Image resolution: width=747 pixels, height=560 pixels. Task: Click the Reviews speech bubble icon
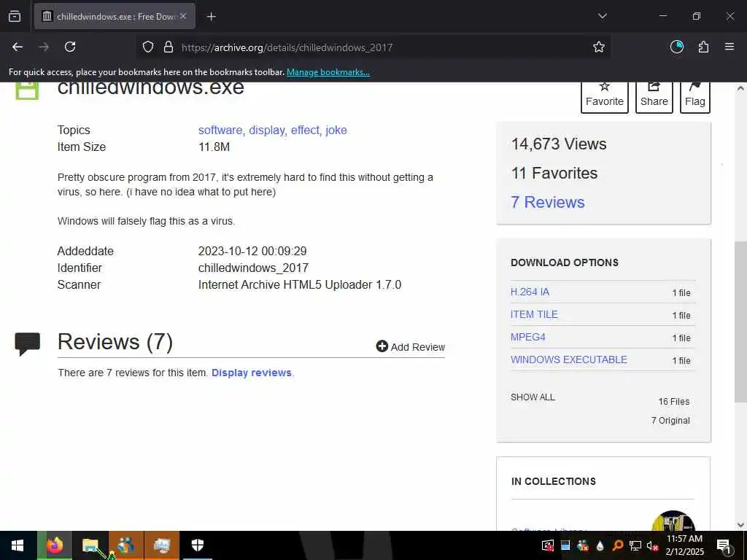(x=27, y=344)
